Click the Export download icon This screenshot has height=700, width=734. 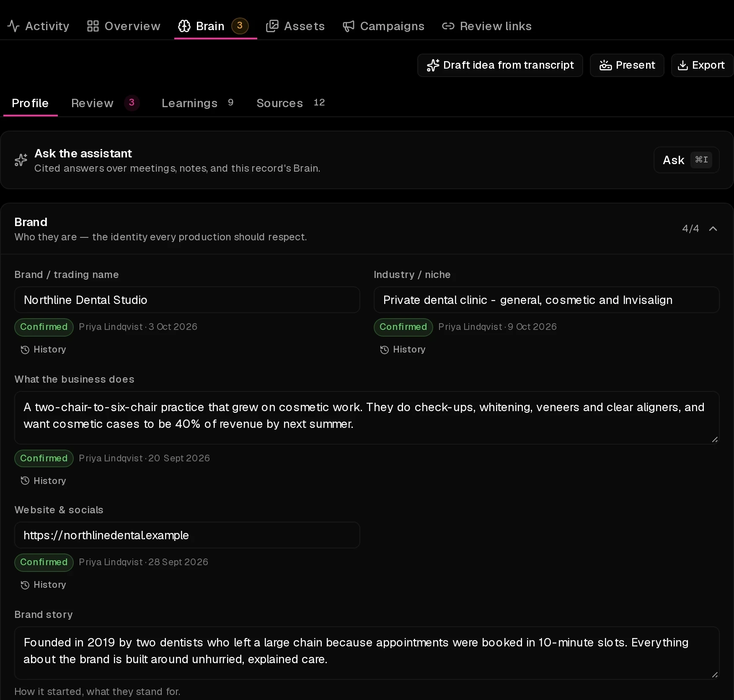pos(683,65)
